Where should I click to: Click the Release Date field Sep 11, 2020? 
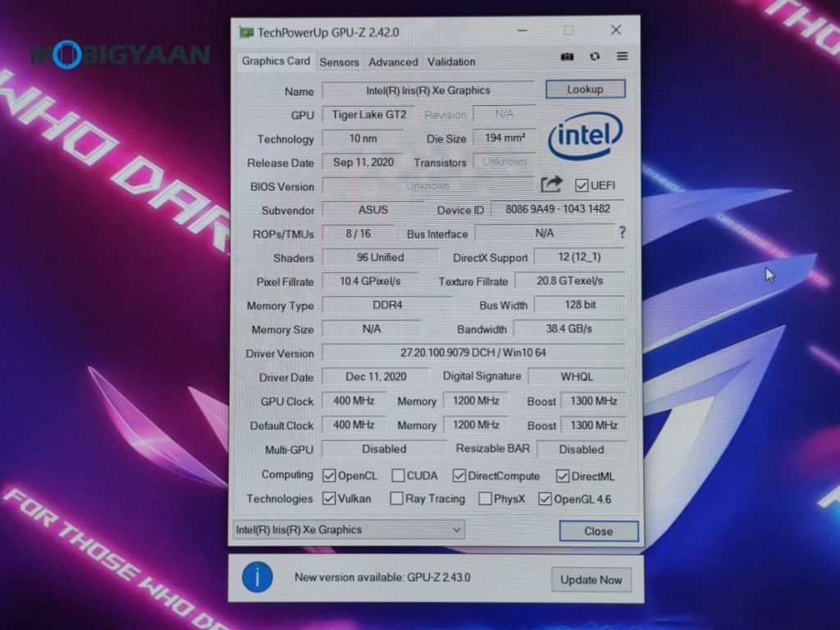coord(363,162)
